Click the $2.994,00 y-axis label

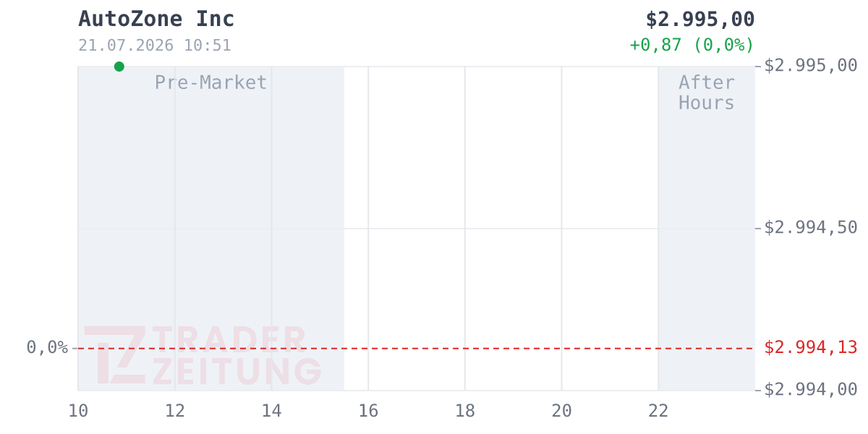click(x=811, y=390)
